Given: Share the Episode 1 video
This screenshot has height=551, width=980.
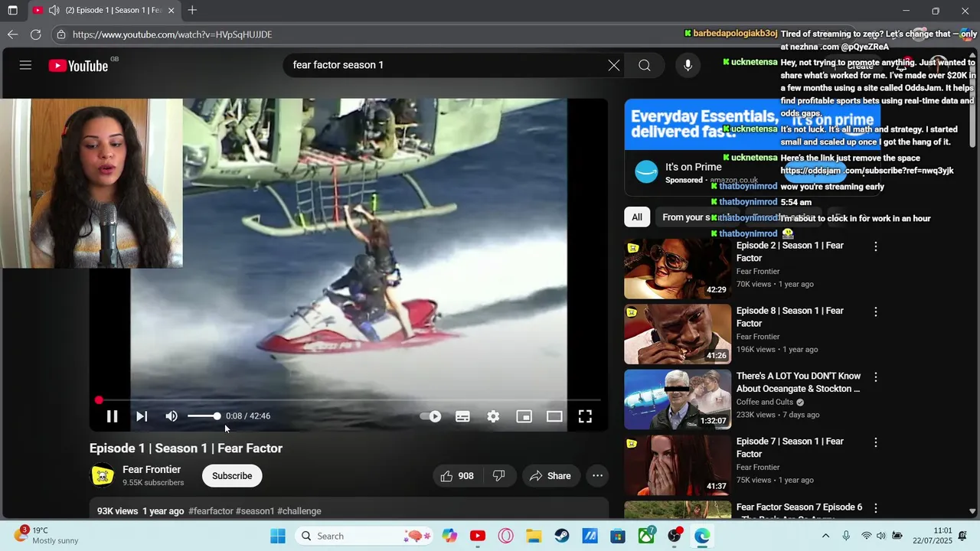Looking at the screenshot, I should (550, 476).
